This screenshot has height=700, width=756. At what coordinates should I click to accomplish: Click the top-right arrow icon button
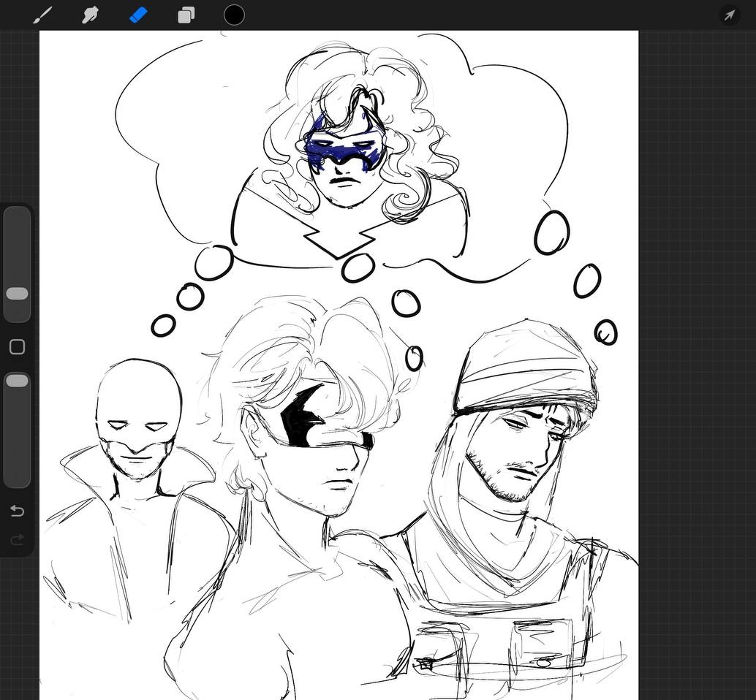coord(729,15)
